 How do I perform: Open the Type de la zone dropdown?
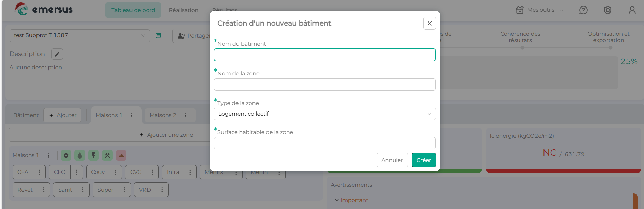[x=324, y=114]
